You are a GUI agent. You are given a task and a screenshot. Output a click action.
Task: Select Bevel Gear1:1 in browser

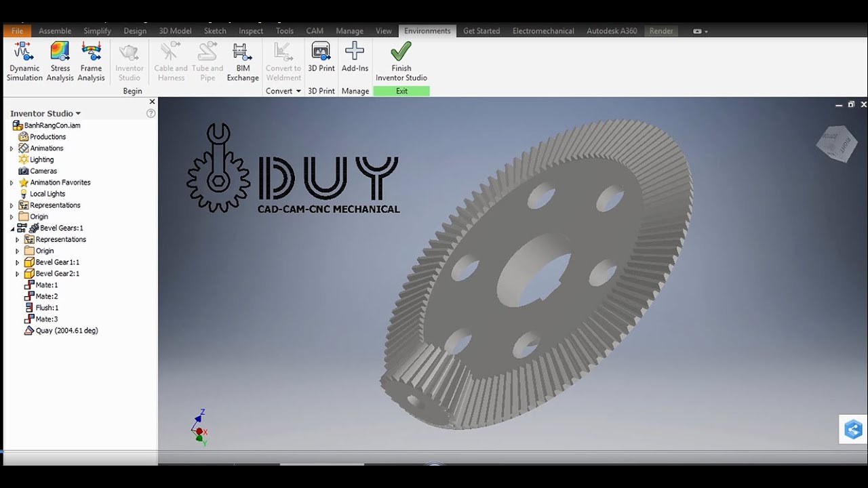tap(52, 262)
